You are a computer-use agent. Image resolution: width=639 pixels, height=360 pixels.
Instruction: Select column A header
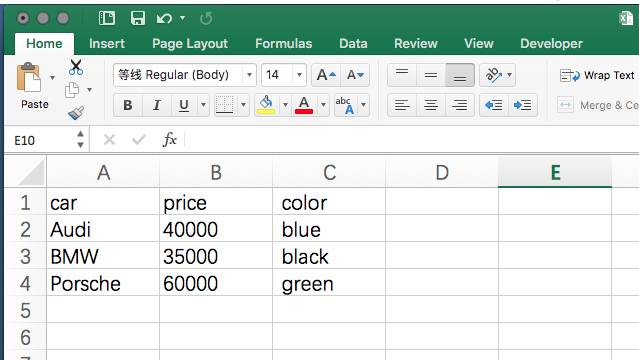tap(103, 172)
